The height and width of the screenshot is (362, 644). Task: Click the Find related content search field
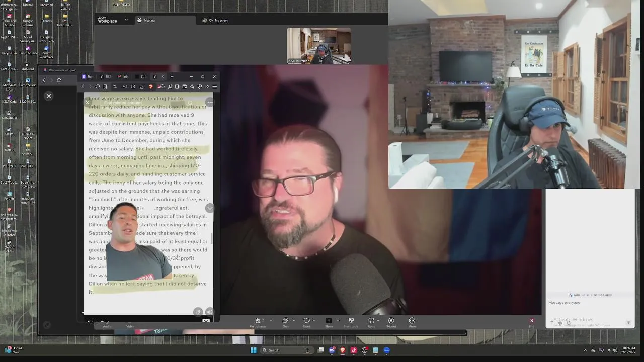coord(141,103)
